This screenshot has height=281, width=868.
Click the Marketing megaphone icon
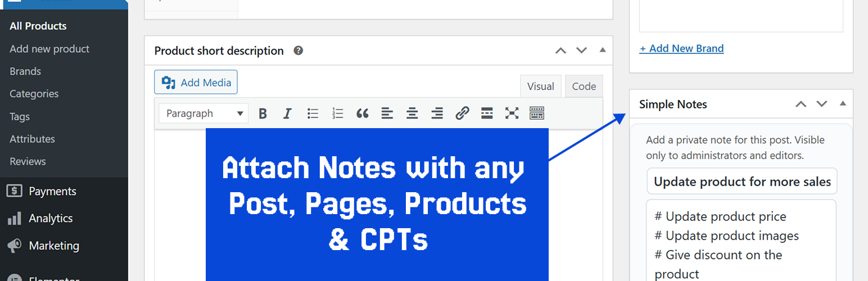pyautogui.click(x=15, y=246)
